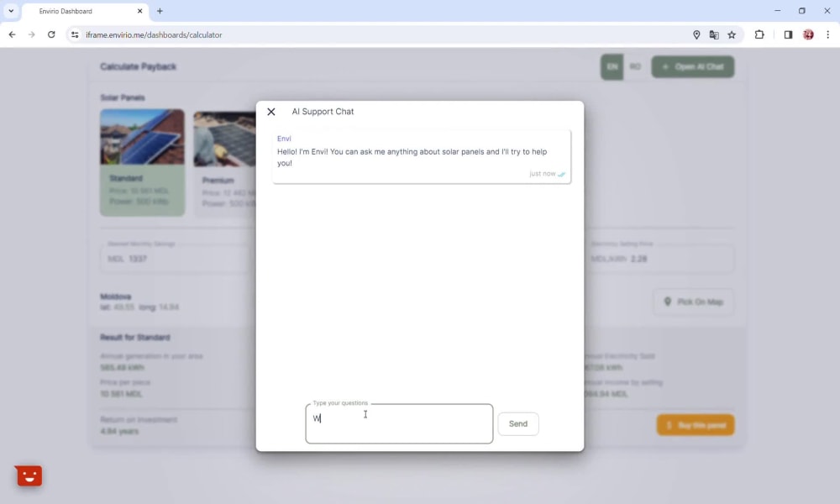This screenshot has height=504, width=840.
Task: Click the 'just now' timestamp
Action: click(x=542, y=174)
